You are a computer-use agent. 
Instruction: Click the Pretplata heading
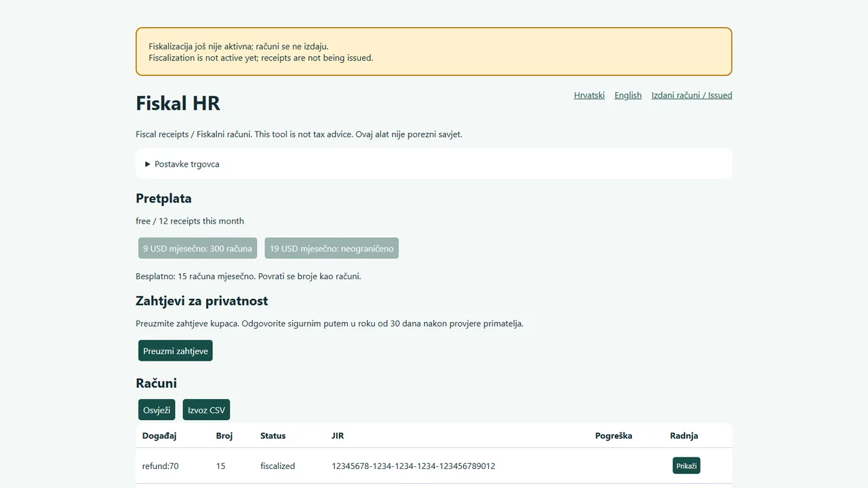163,199
